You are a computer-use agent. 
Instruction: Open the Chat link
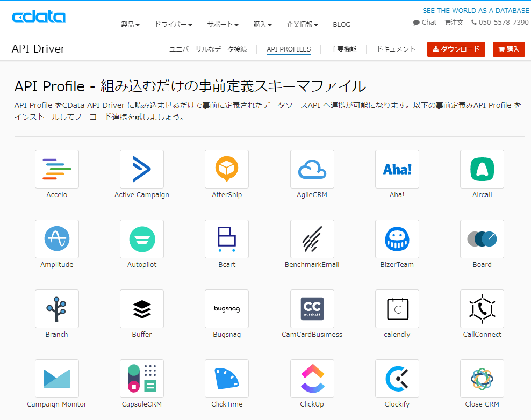pyautogui.click(x=425, y=23)
